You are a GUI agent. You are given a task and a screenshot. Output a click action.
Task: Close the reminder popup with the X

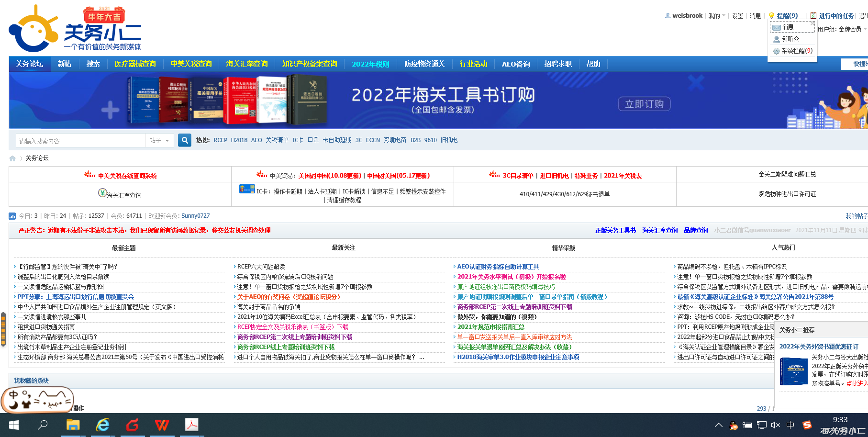pos(812,23)
